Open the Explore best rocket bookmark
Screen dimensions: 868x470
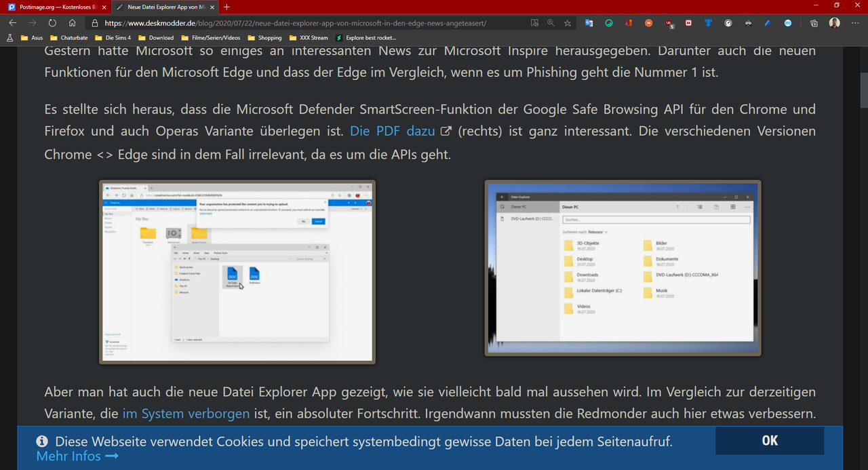[366, 38]
